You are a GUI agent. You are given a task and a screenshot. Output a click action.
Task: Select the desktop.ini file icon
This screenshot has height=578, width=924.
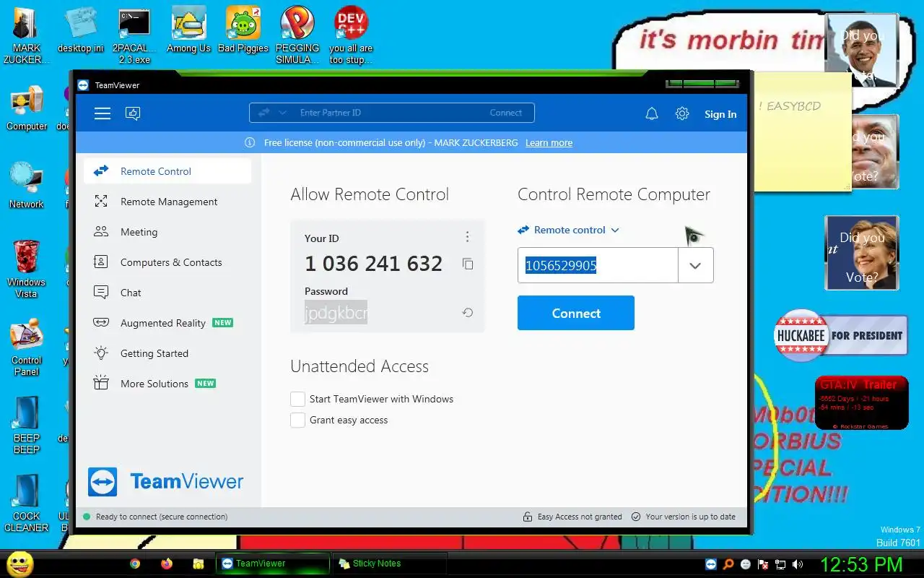(81, 30)
